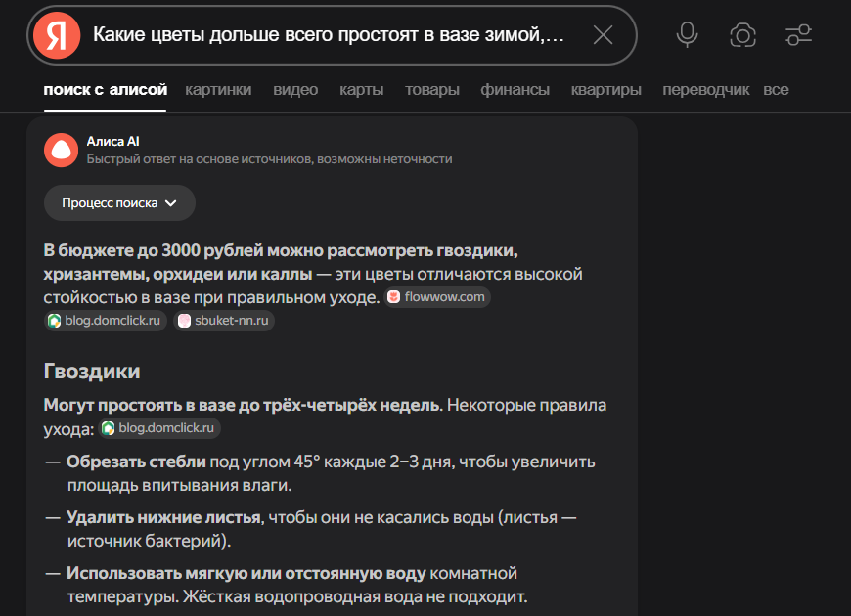Click the flowwow.com source favicon
The image size is (851, 616).
tap(394, 297)
